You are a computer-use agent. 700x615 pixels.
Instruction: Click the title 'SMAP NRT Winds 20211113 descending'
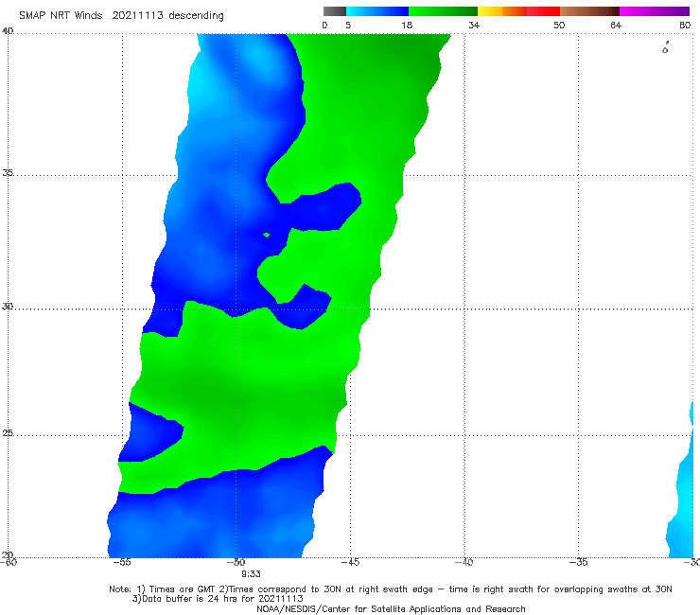coord(121,16)
